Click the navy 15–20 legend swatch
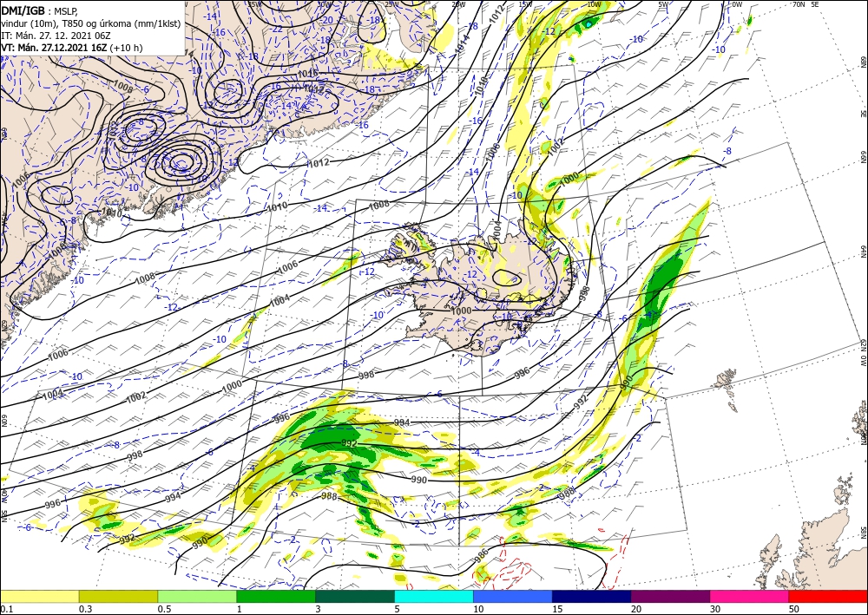Screen dimensions: 868x615 [x=592, y=596]
